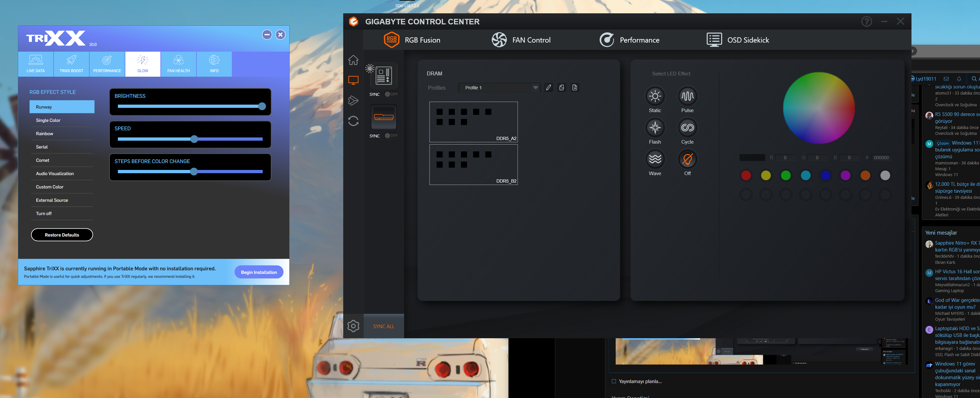980x398 pixels.
Task: Open the FAN Control section
Action: click(521, 40)
